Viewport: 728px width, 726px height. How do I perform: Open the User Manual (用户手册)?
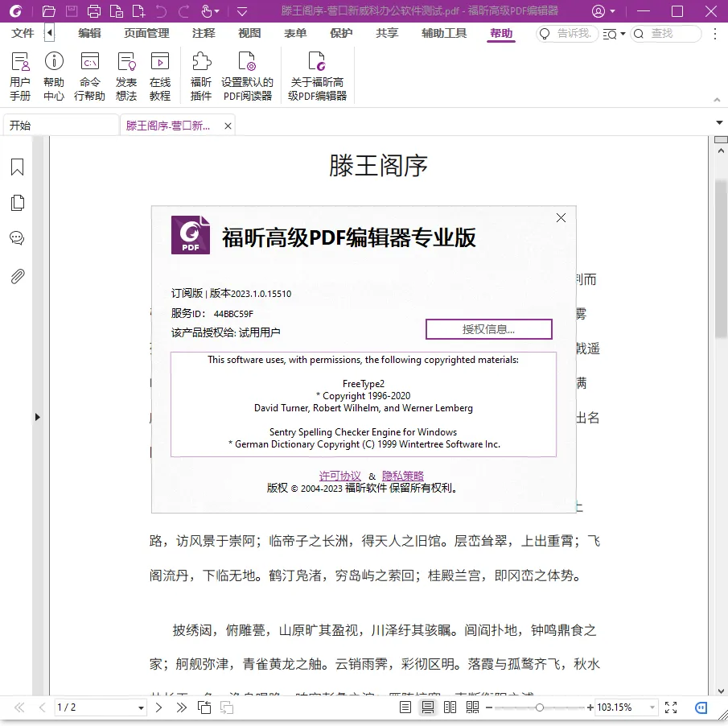point(20,76)
